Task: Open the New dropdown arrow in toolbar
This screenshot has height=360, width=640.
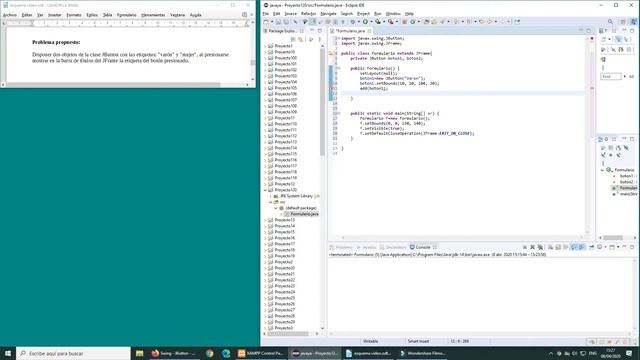Action: 272,22
